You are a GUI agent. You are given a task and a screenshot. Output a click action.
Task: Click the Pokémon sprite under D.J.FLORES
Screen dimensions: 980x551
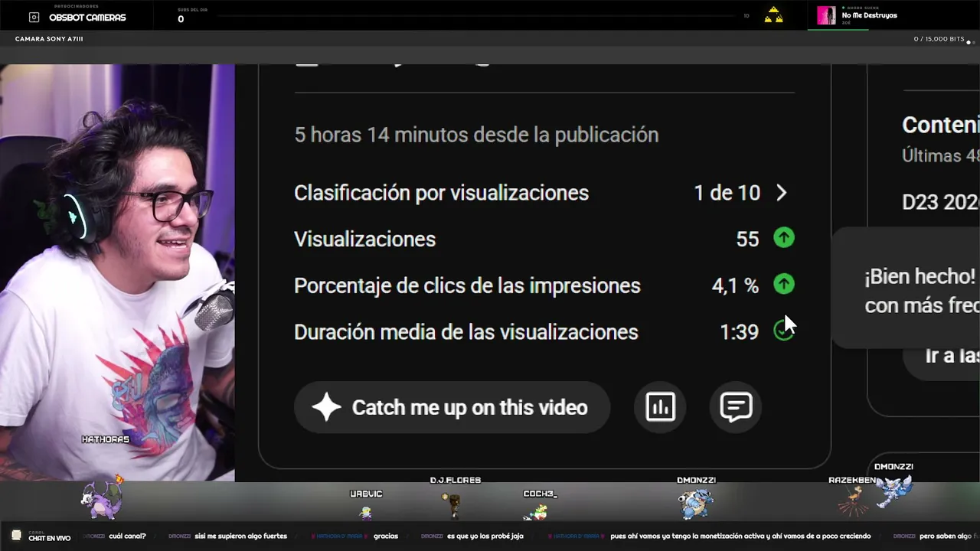coord(452,505)
